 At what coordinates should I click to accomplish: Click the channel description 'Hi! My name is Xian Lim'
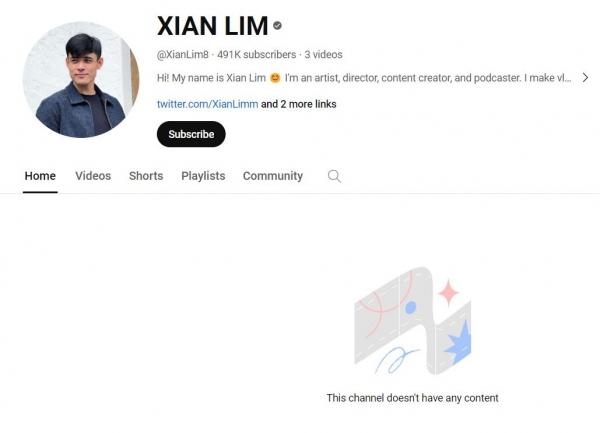coord(211,78)
